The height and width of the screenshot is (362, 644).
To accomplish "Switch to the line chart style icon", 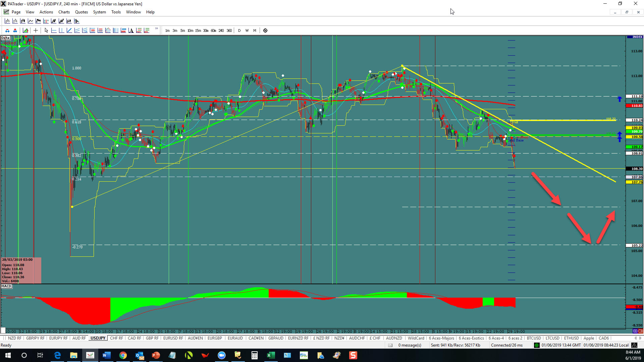I will (31, 21).
